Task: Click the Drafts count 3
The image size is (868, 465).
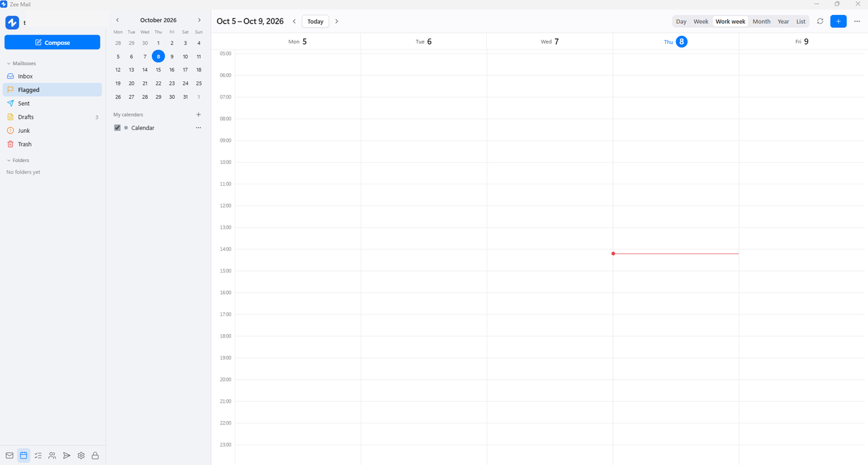Action: (x=96, y=117)
